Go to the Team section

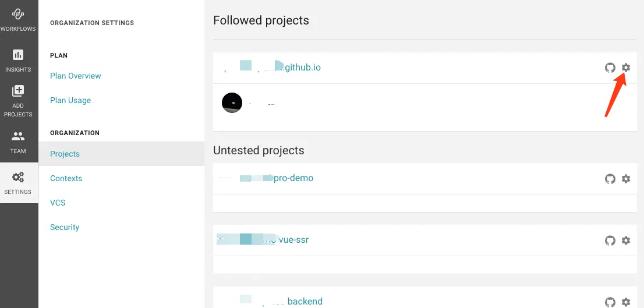[18, 137]
